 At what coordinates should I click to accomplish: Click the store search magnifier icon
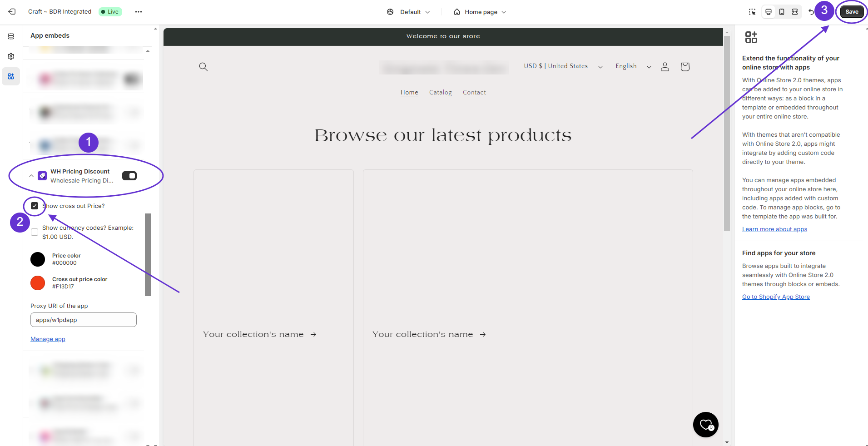click(203, 67)
